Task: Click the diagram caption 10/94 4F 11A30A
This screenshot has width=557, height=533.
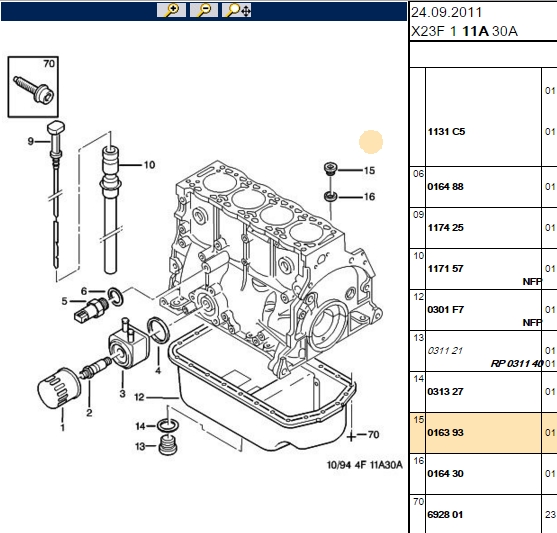Action: pyautogui.click(x=365, y=465)
